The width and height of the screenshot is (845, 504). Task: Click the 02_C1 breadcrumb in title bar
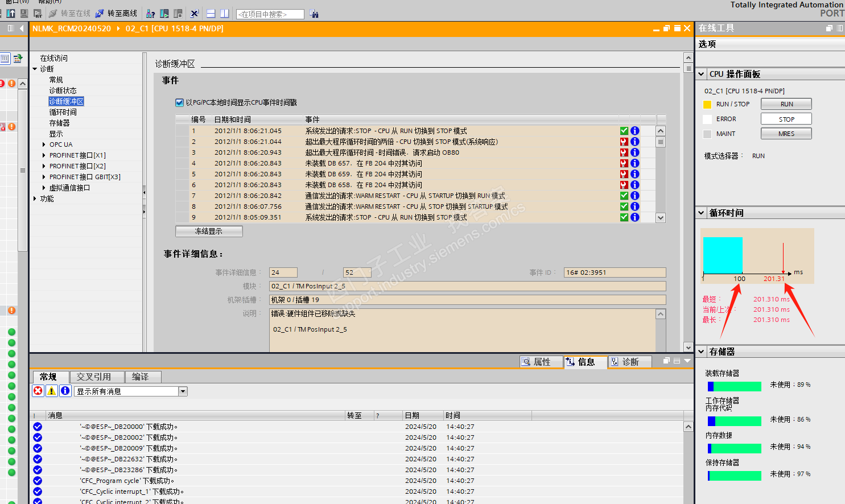pyautogui.click(x=175, y=28)
